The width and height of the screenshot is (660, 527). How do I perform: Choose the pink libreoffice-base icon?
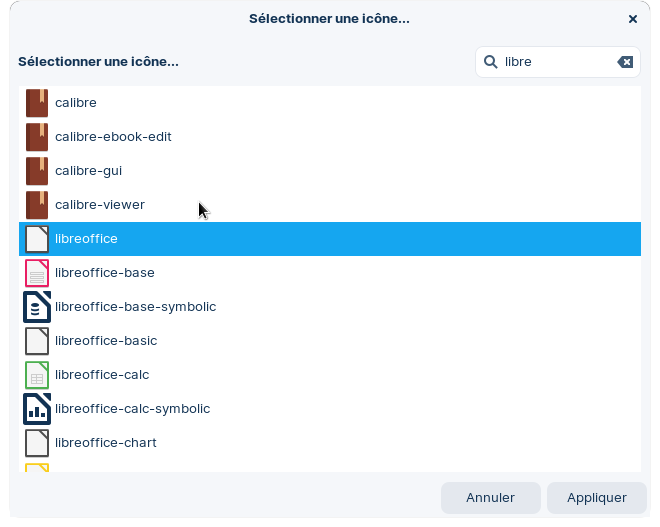point(37,273)
